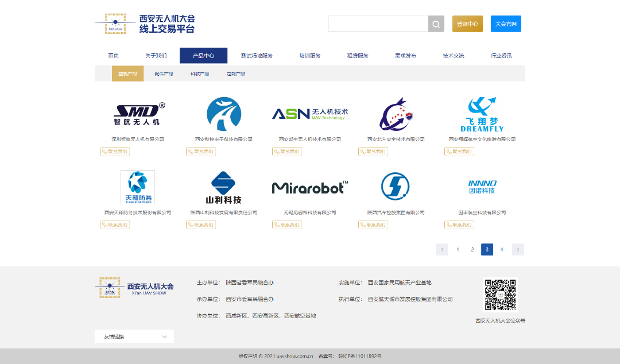
Task: Click the INNNO 因诺科技 logo
Action: coord(482,187)
